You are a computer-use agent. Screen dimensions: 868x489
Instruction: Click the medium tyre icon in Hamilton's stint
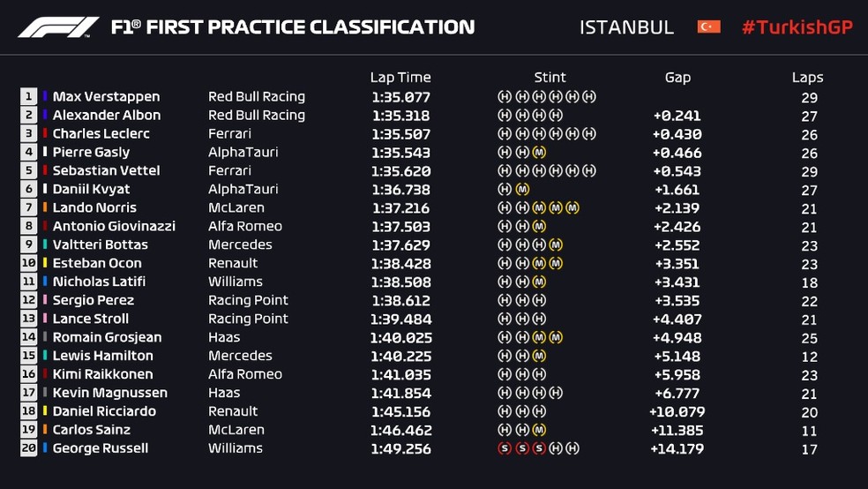click(x=539, y=357)
